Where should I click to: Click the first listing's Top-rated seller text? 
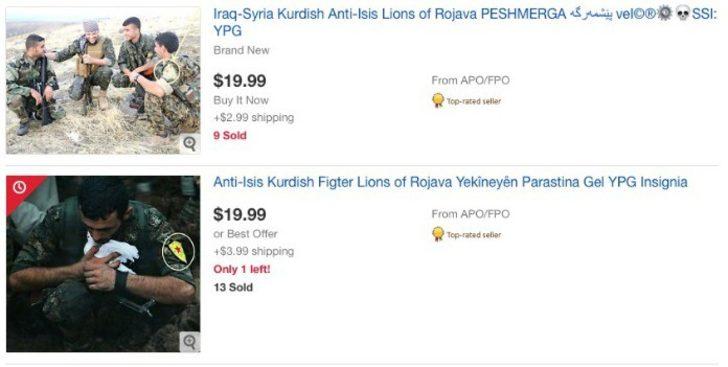[474, 101]
